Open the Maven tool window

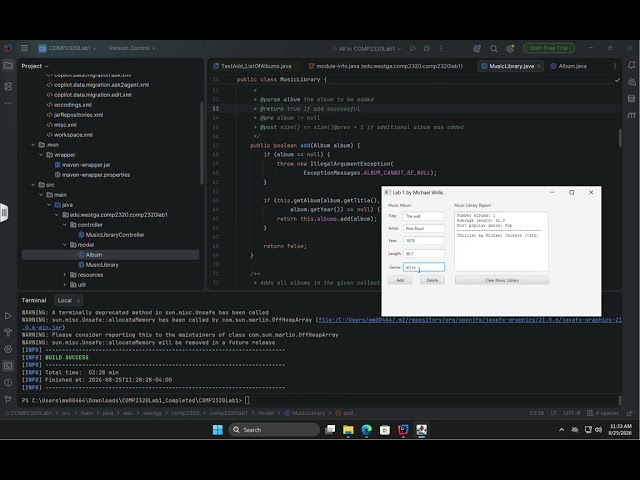(631, 116)
